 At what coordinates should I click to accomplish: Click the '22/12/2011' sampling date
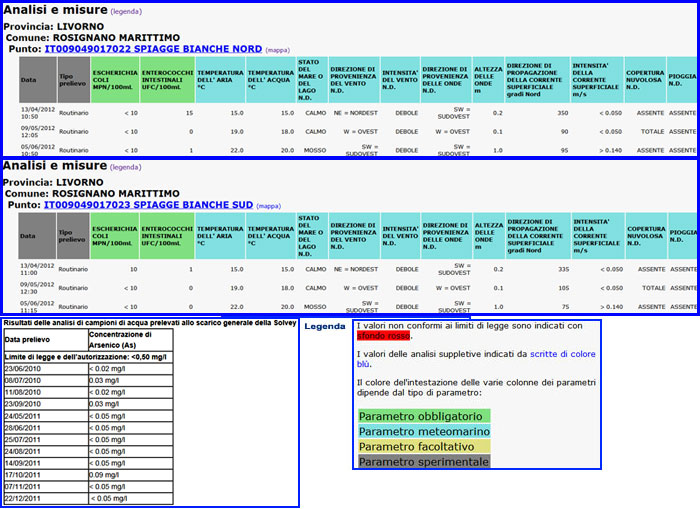23,498
